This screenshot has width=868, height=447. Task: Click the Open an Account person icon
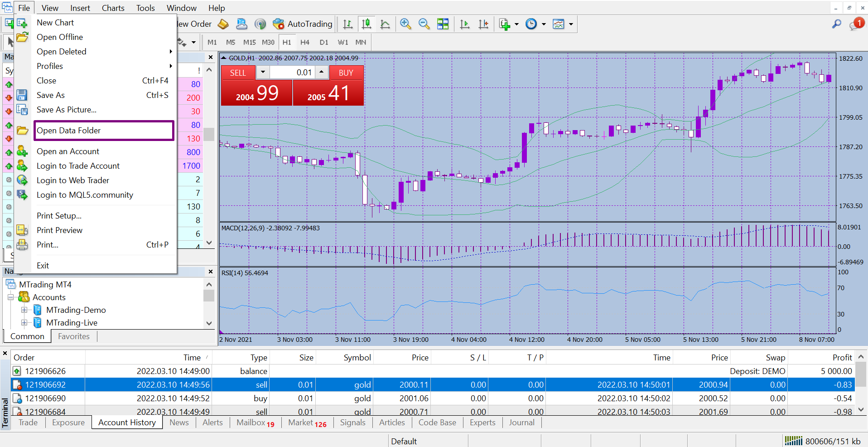22,151
